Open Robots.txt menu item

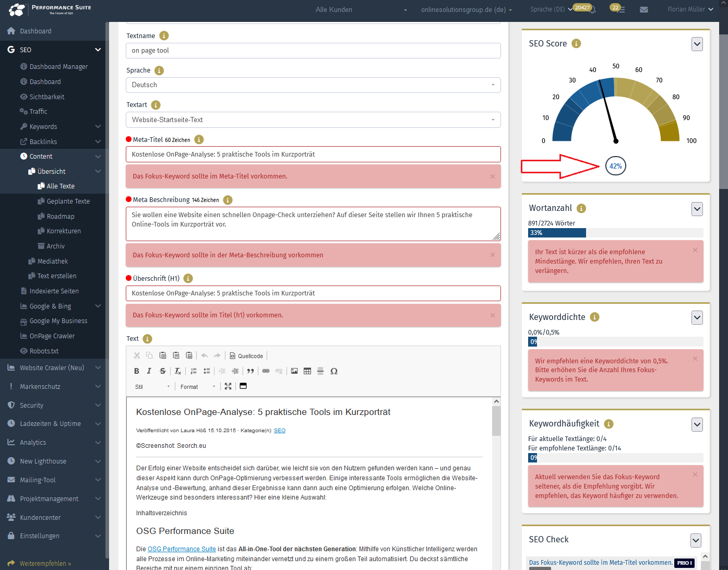(x=44, y=351)
